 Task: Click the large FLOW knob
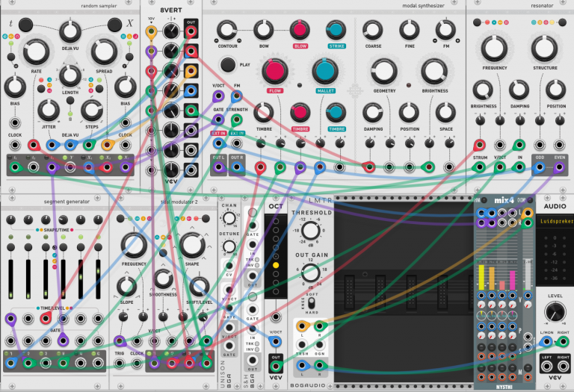(275, 72)
